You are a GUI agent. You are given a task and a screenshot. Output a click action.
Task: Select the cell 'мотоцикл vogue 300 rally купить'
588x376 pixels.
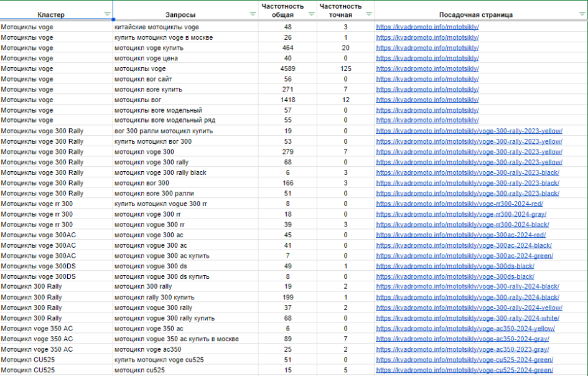[x=185, y=318]
